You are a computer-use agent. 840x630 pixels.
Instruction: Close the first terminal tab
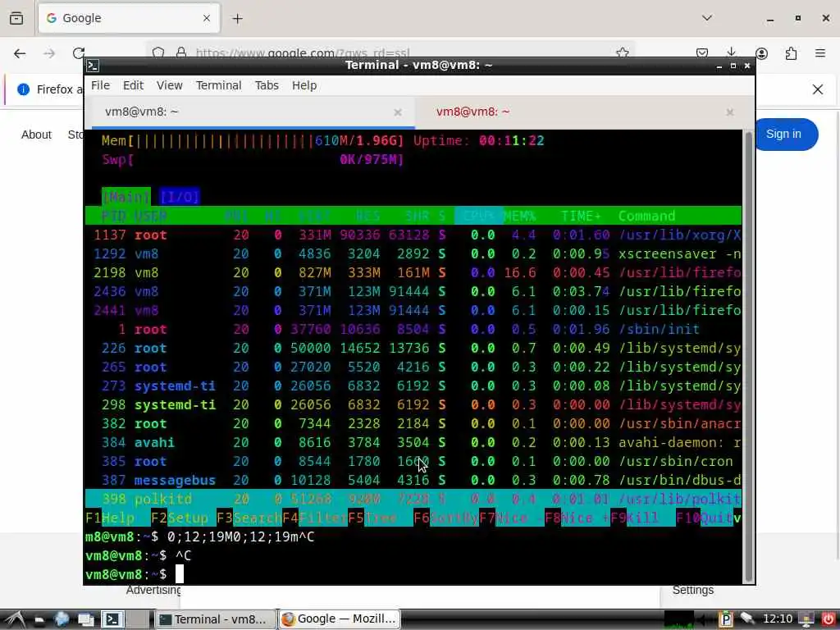(398, 112)
